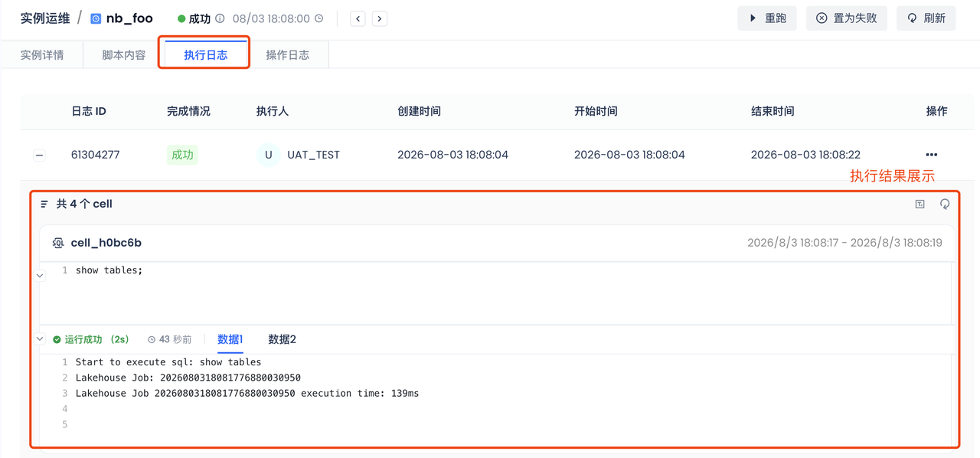Click the reload icon in cell panel header
The image size is (980, 458).
pos(945,204)
